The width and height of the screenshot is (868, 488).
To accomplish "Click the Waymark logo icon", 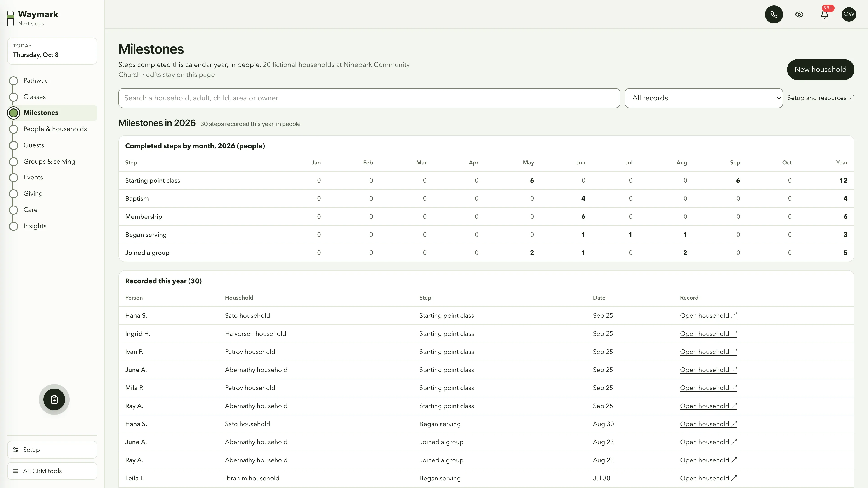I will pyautogui.click(x=10, y=18).
